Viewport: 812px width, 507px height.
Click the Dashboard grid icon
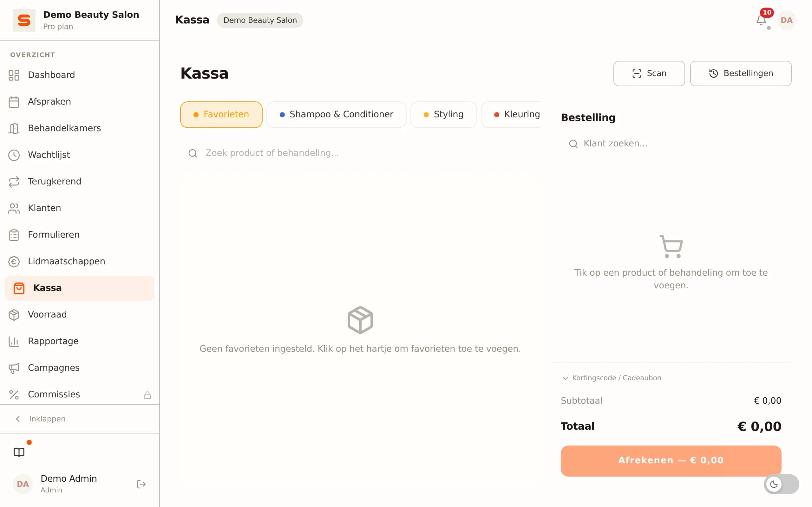point(14,75)
